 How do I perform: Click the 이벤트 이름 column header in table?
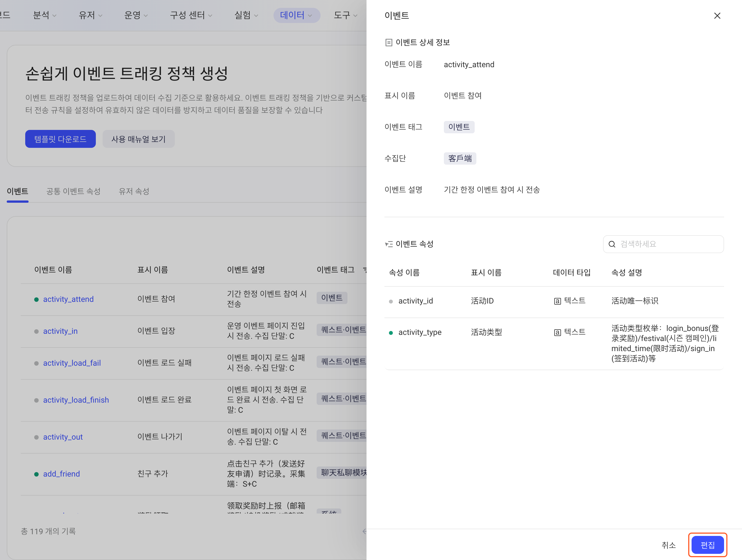click(53, 270)
